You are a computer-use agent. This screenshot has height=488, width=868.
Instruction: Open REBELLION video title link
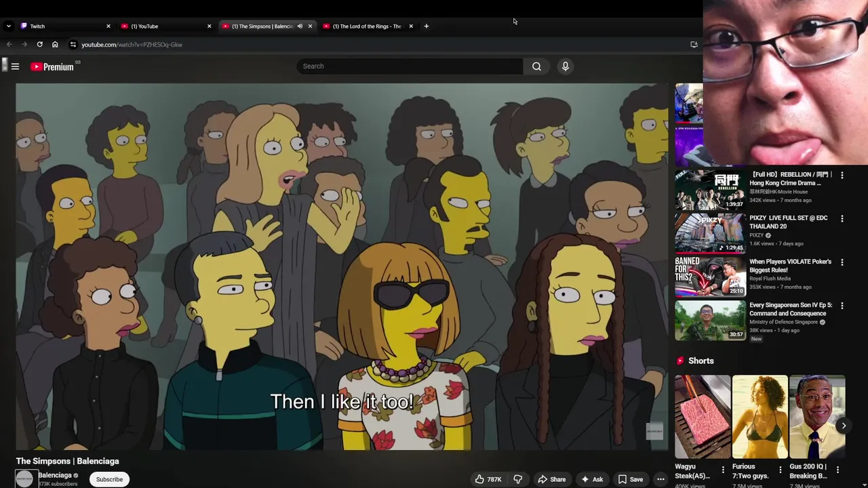coord(791,179)
